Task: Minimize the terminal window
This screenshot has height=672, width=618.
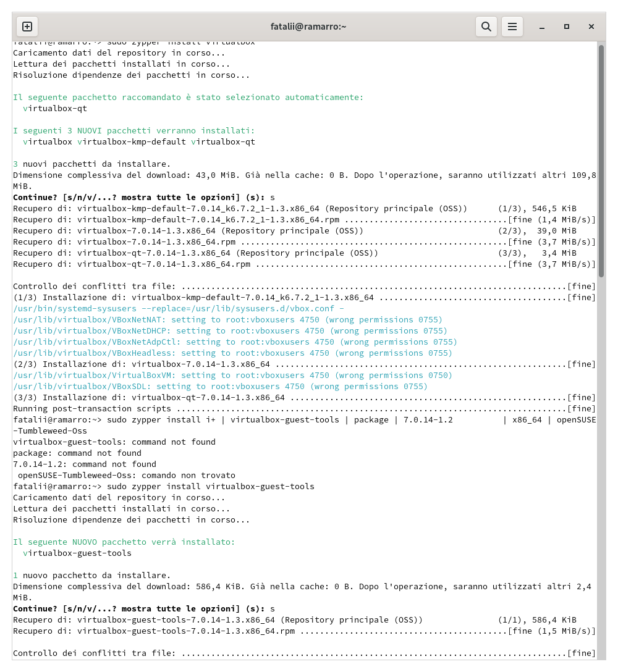Action: click(542, 27)
